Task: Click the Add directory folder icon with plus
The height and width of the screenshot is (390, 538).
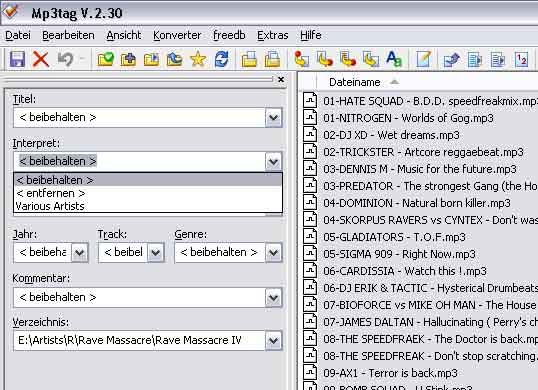Action: pos(128,59)
